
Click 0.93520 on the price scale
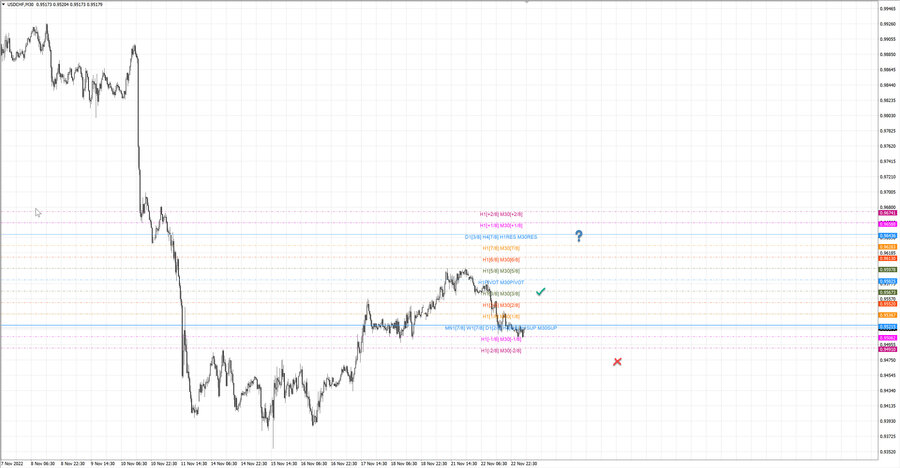(x=888, y=451)
